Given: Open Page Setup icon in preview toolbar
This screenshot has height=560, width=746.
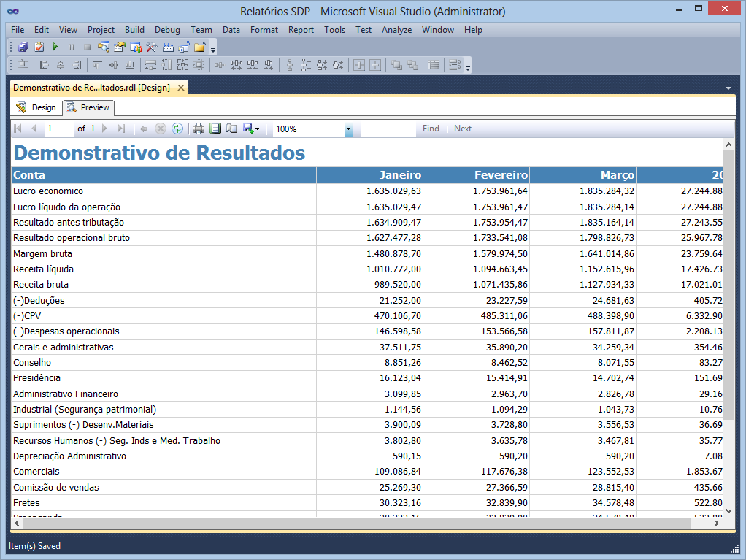Looking at the screenshot, I should 231,129.
